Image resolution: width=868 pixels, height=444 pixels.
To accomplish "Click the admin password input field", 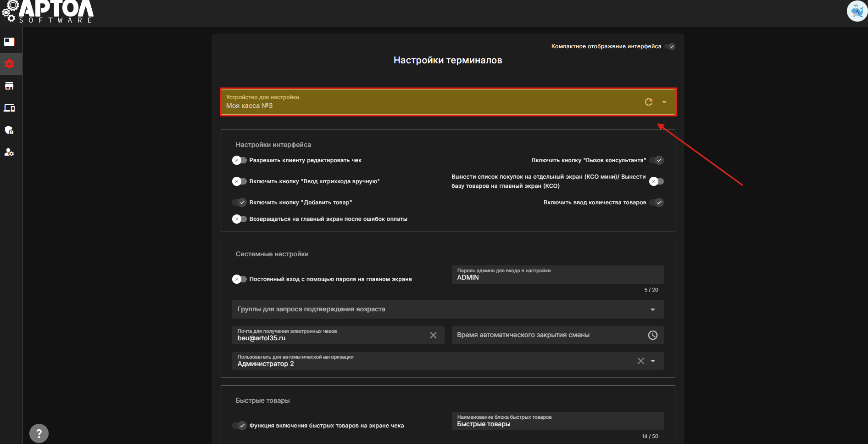I will tap(557, 275).
